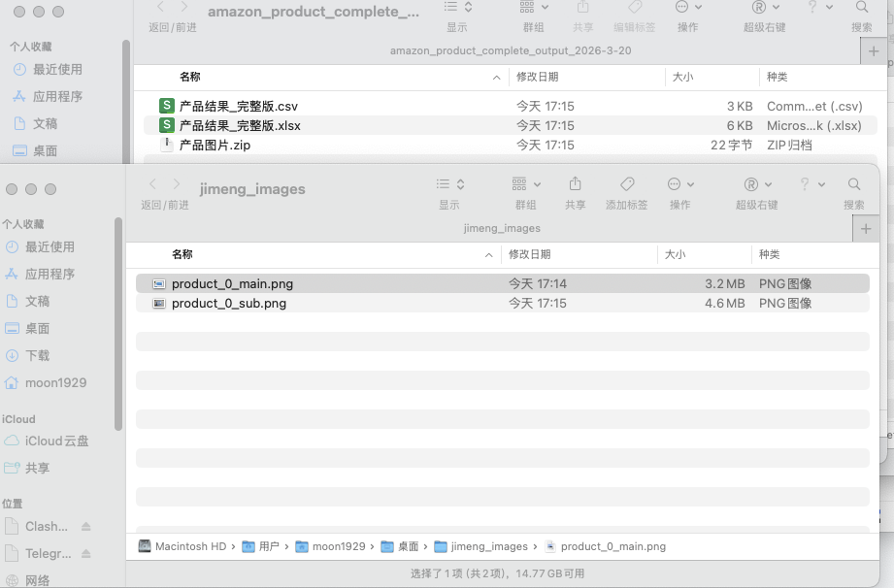Expand the Group by dropdown in front window
Image resolution: width=894 pixels, height=588 pixels.
click(x=525, y=184)
